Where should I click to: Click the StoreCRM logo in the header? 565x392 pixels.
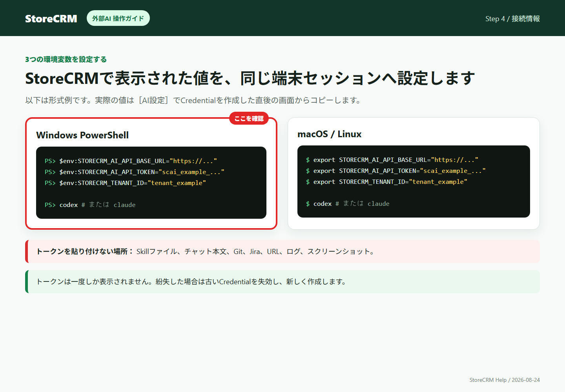click(51, 18)
